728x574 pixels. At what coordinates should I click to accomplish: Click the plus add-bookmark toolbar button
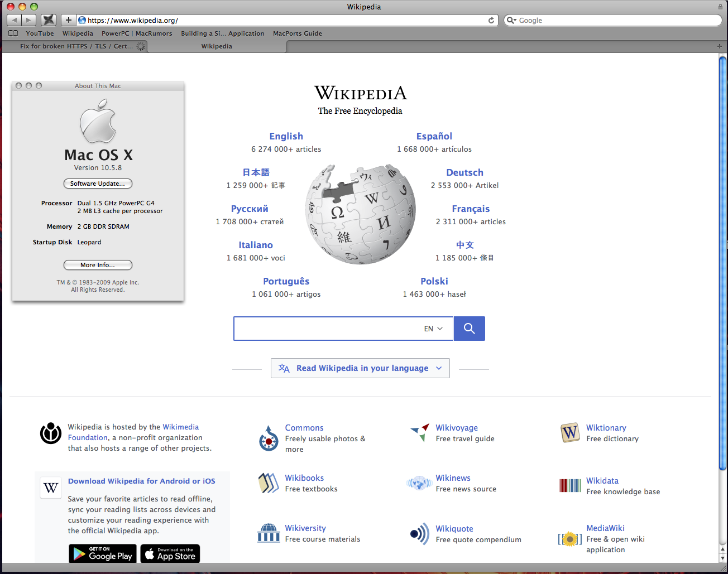pos(68,20)
